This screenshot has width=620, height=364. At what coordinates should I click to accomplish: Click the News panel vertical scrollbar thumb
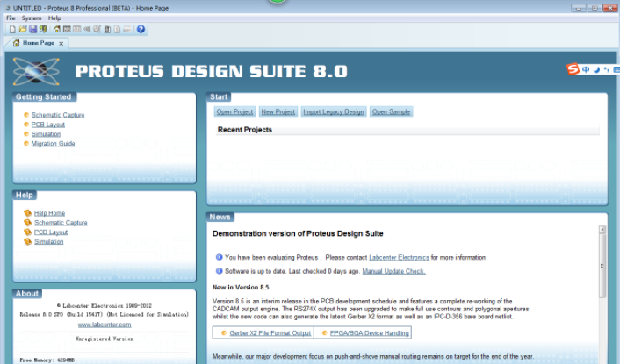click(602, 266)
